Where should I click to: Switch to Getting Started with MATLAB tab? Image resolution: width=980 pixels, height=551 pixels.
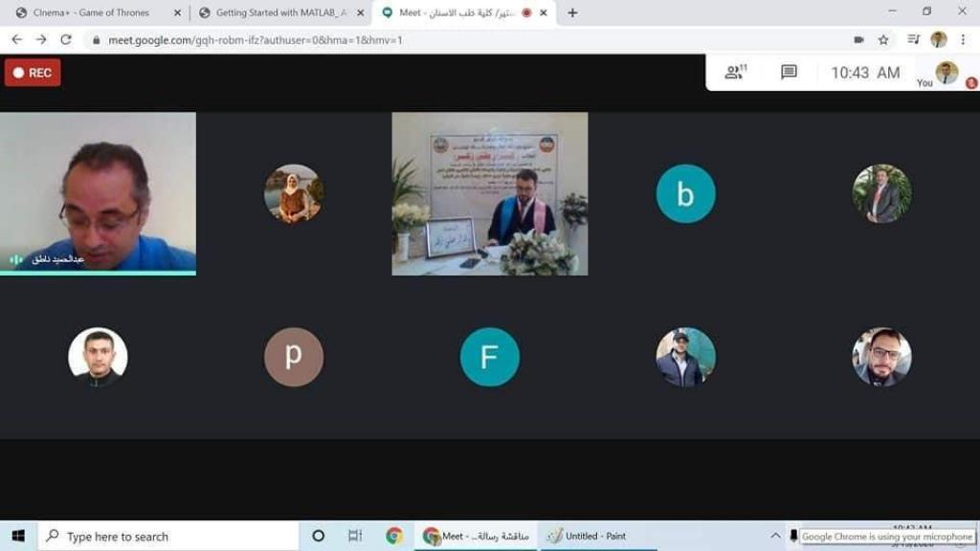278,13
